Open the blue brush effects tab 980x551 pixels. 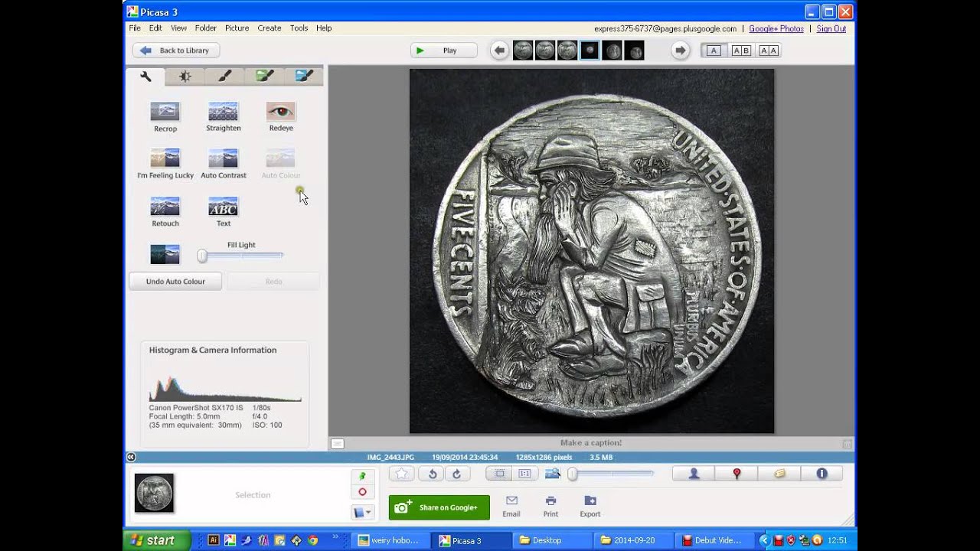(304, 77)
